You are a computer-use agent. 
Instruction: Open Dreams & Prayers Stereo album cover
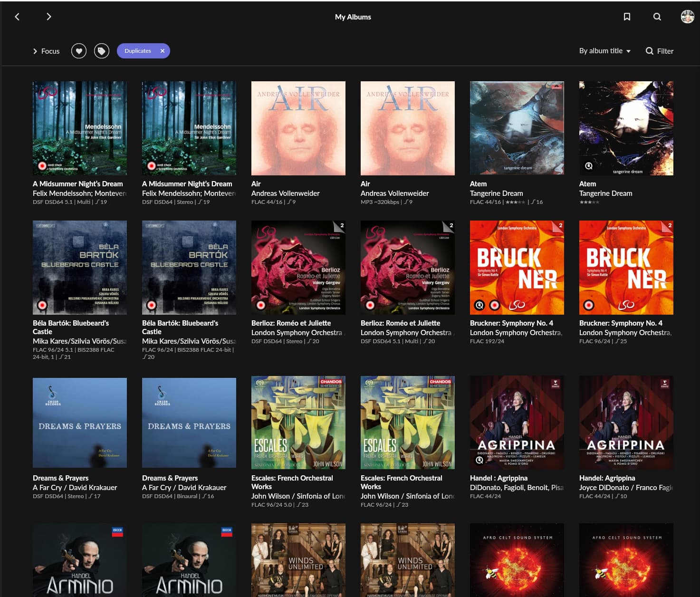click(x=80, y=423)
